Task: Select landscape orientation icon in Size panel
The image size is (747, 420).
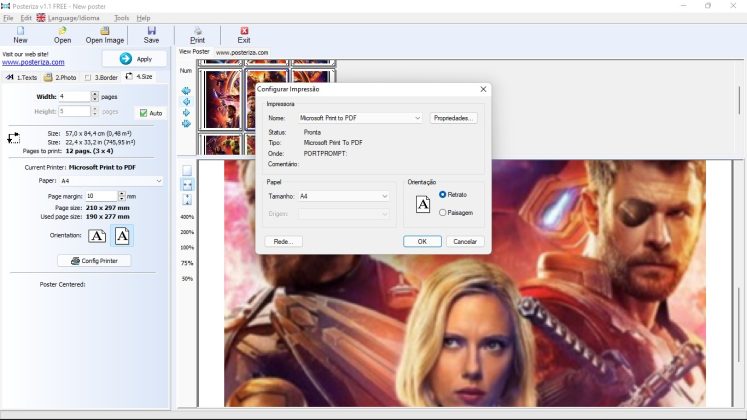Action: click(x=97, y=236)
